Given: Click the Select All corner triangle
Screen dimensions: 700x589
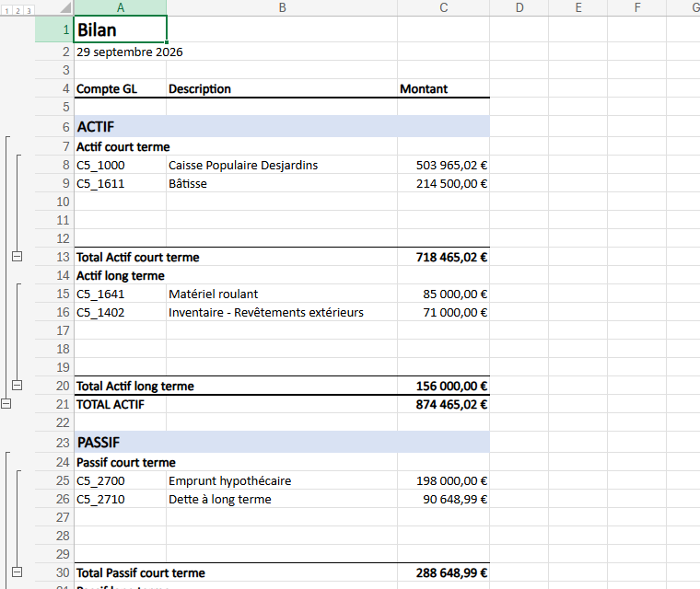Looking at the screenshot, I should [x=65, y=7].
